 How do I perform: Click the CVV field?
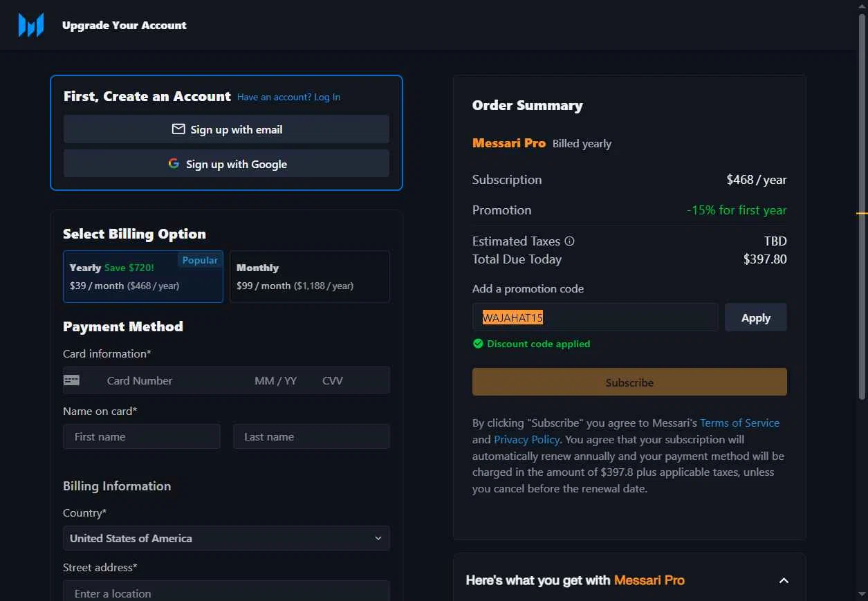point(333,380)
